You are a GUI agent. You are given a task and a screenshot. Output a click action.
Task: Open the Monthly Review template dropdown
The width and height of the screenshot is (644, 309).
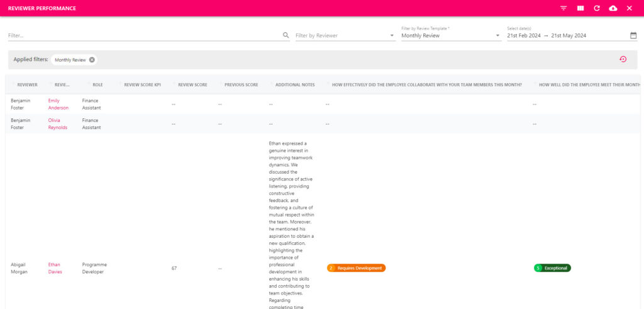click(451, 36)
